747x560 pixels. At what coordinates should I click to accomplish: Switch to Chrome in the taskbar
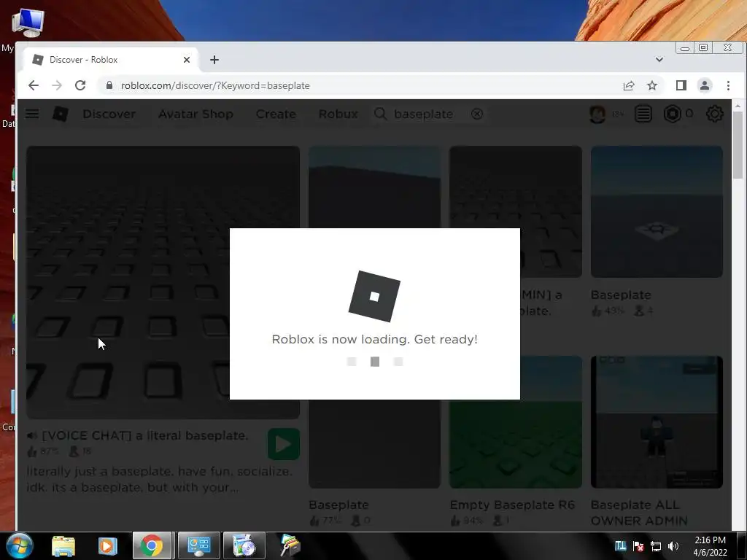click(152, 545)
